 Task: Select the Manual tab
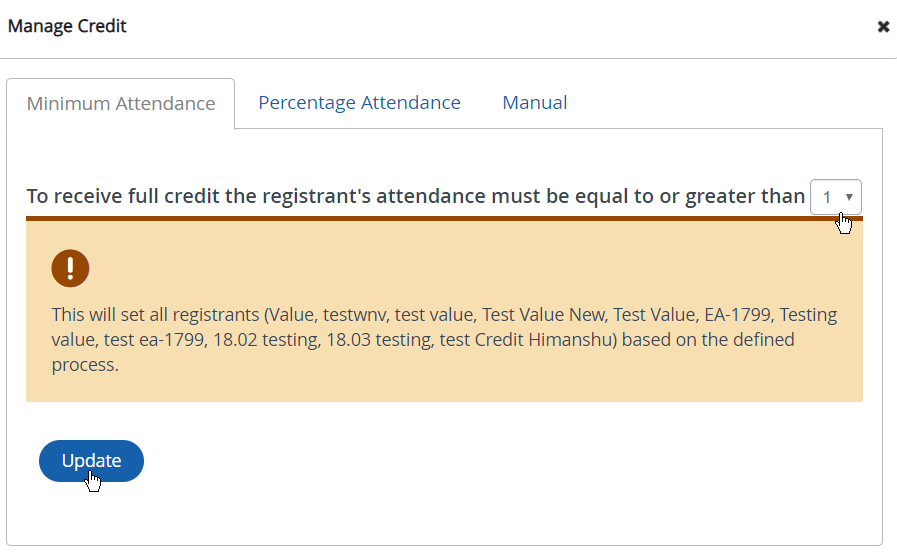pyautogui.click(x=535, y=103)
